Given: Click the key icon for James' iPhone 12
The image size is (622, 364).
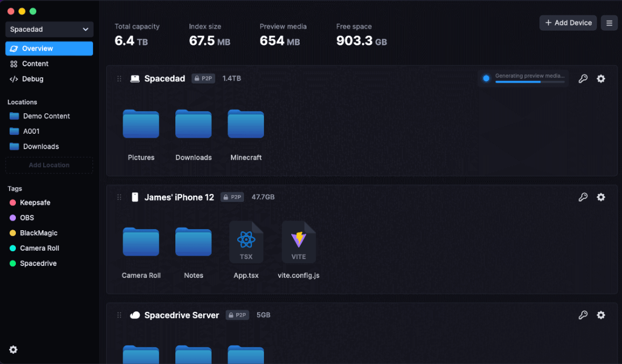Looking at the screenshot, I should click(x=583, y=197).
